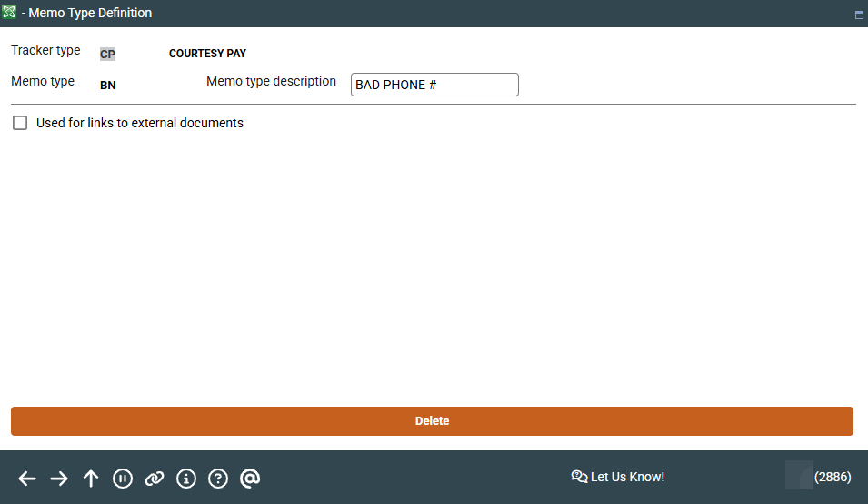This screenshot has height=504, width=868.
Task: Click the information circle icon
Action: (186, 479)
